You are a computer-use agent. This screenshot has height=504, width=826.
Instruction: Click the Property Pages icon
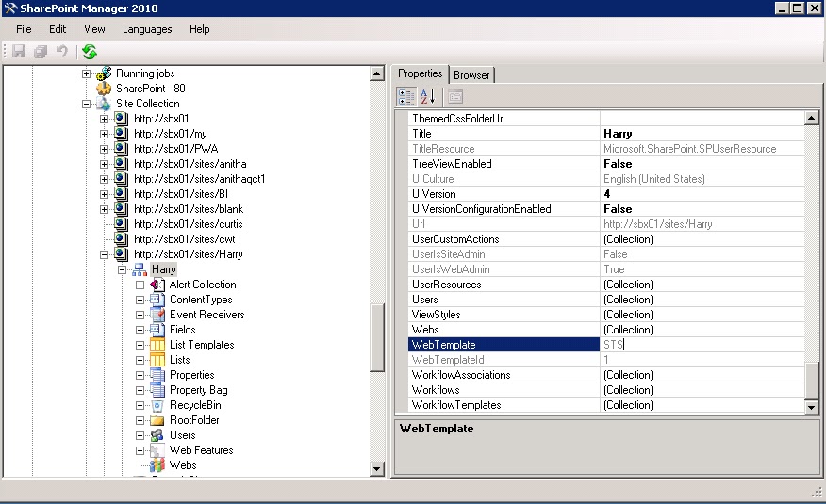tap(455, 97)
